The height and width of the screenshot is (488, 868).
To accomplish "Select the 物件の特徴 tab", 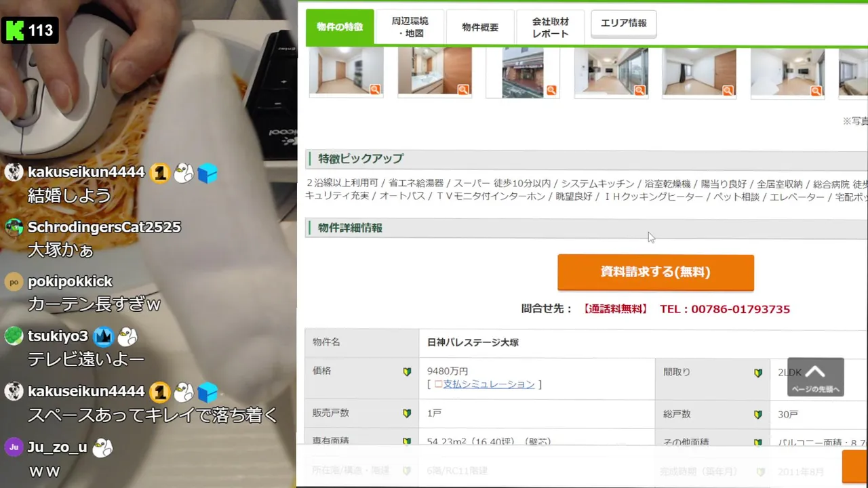I will 340,27.
